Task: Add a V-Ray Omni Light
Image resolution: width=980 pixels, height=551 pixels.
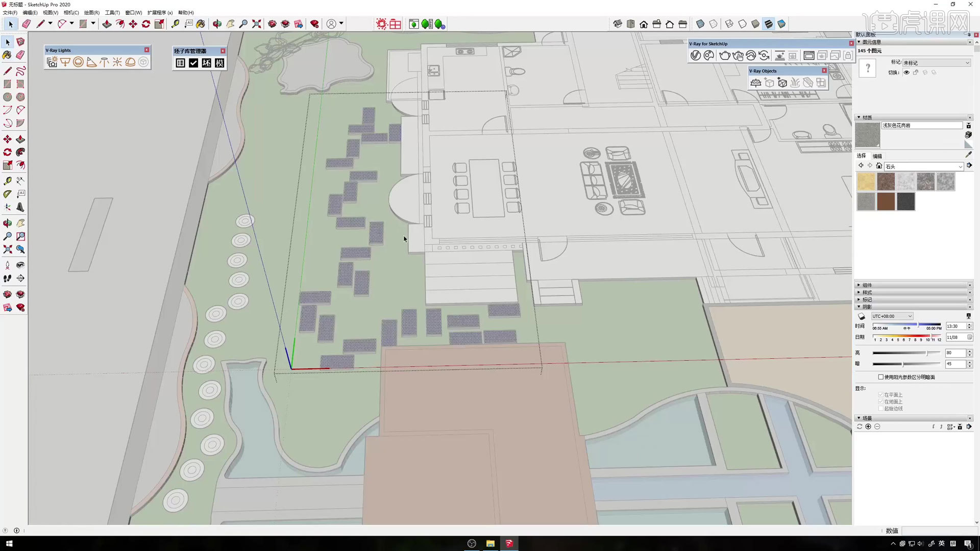Action: [117, 62]
